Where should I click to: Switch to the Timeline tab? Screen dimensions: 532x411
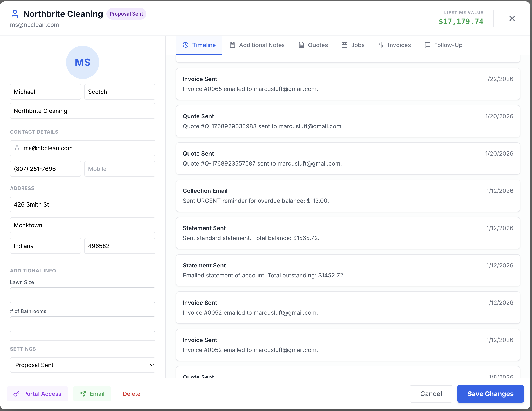click(x=199, y=45)
